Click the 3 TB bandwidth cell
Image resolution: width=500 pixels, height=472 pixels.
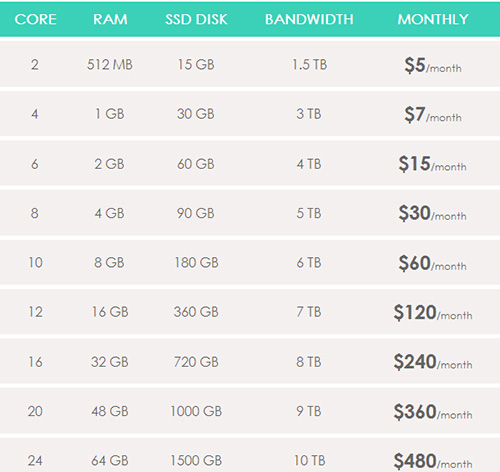tap(309, 114)
